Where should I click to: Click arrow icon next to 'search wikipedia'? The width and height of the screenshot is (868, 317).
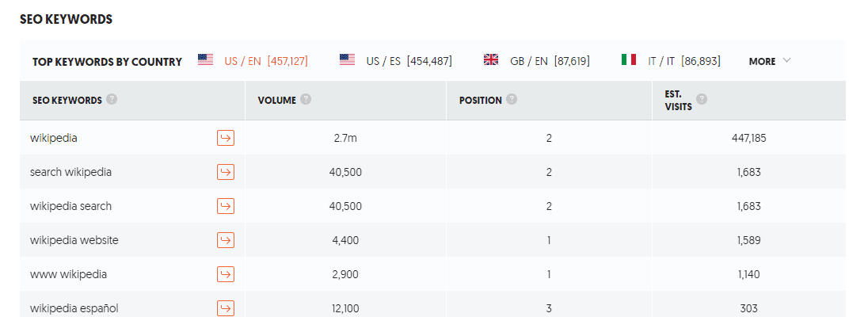[226, 172]
